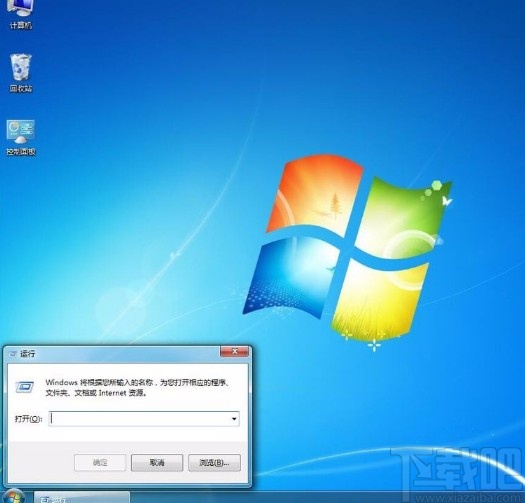Select the 控制面板 control panel icon
Image resolution: width=525 pixels, height=503 pixels.
pyautogui.click(x=21, y=137)
